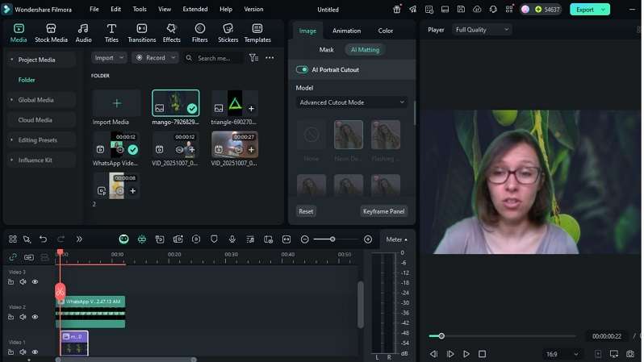
Task: Click the Reset button
Action: tap(306, 211)
